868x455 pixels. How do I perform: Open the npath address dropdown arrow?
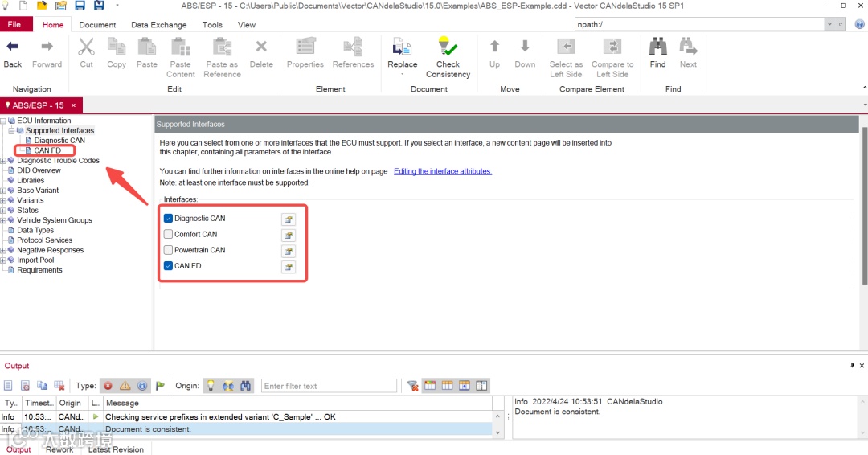829,24
